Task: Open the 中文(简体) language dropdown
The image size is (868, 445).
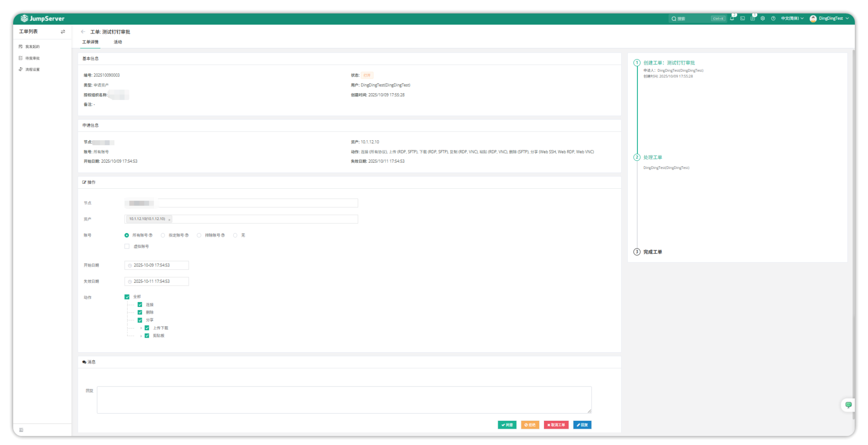Action: [792, 18]
